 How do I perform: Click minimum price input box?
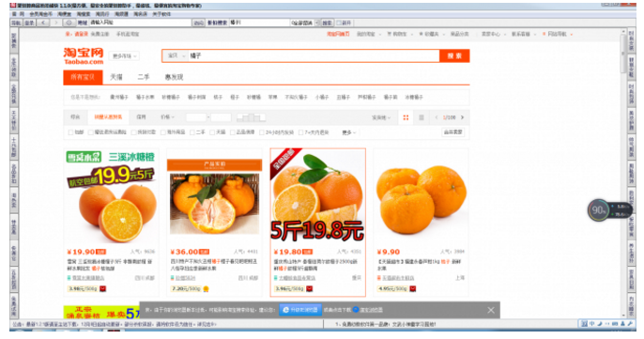[196, 117]
